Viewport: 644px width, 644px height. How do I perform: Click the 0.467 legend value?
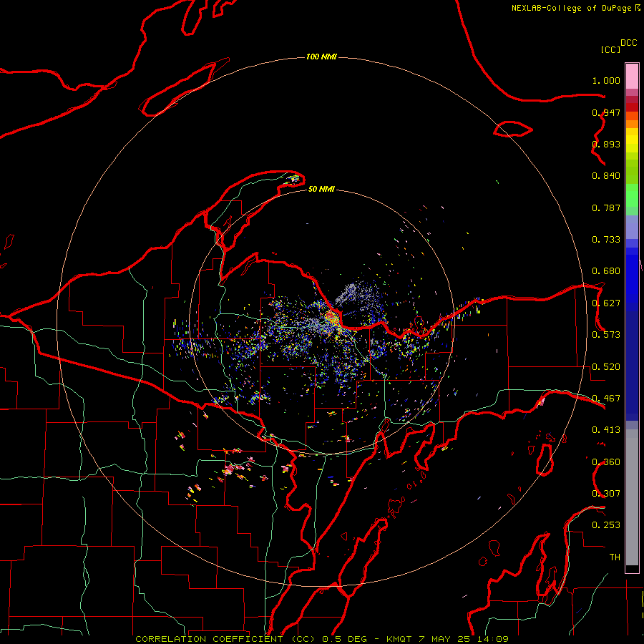606,399
